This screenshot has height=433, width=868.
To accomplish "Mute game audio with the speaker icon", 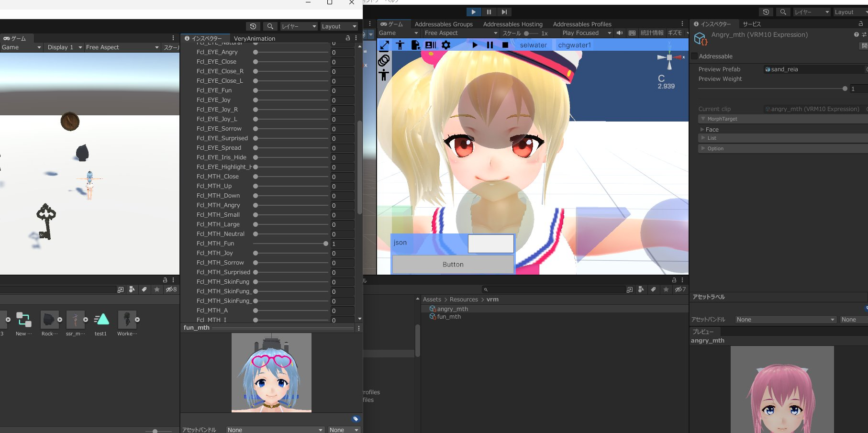I will (620, 33).
